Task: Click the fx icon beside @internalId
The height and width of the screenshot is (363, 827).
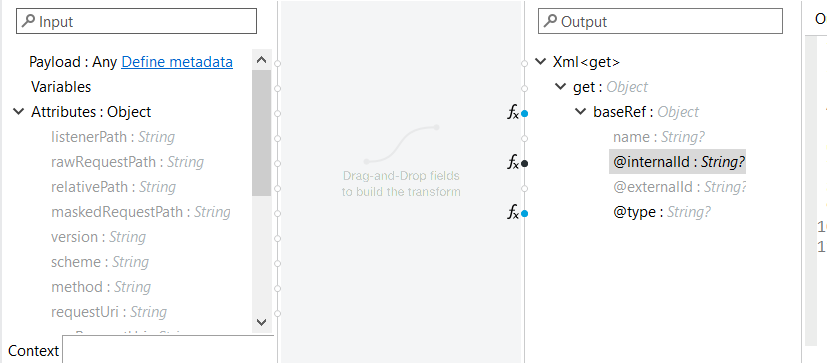Action: [x=513, y=163]
